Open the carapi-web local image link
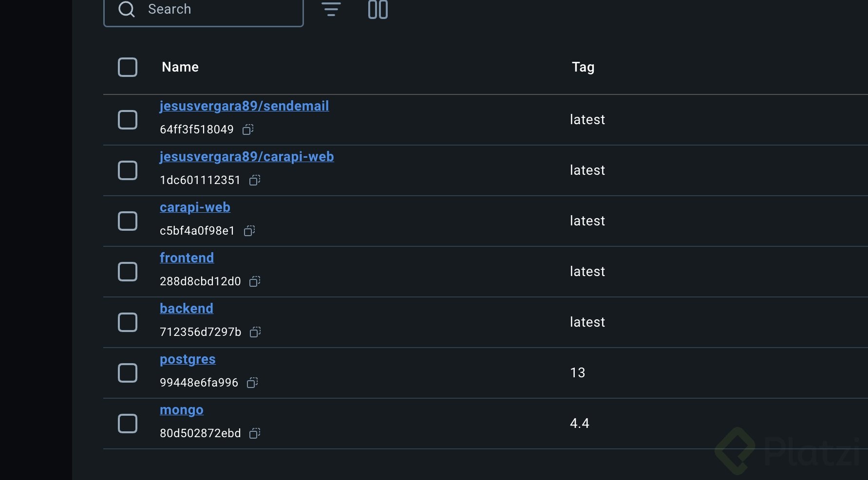Image resolution: width=868 pixels, height=480 pixels. click(x=195, y=207)
